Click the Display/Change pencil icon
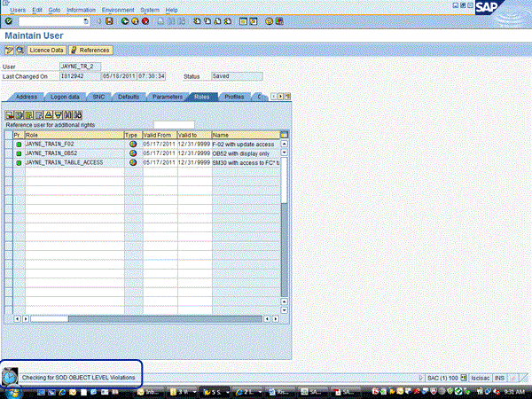Screen dimensions: 532x399 (x=9, y=51)
